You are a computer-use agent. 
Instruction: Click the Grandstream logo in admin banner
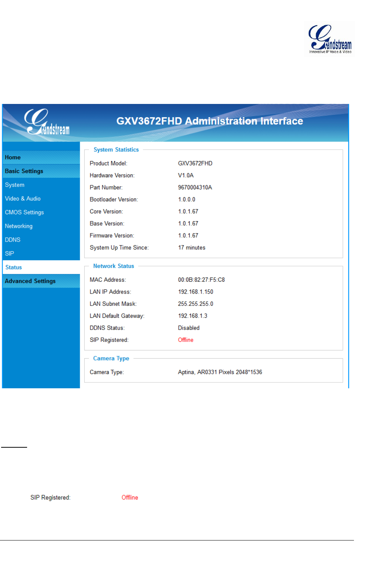47,122
